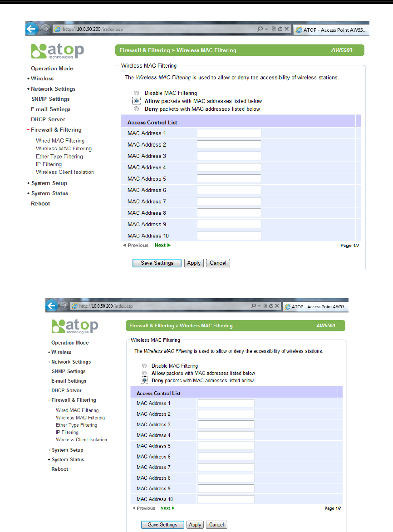Viewport: 393px width, 532px height.
Task: Click compatibility view icon in lower address bar
Action: 265,306
